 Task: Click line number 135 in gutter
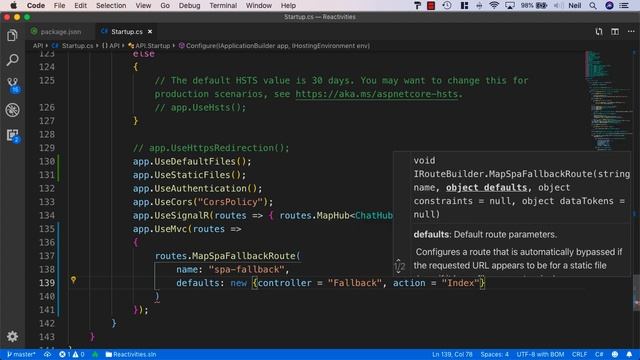(x=47, y=229)
